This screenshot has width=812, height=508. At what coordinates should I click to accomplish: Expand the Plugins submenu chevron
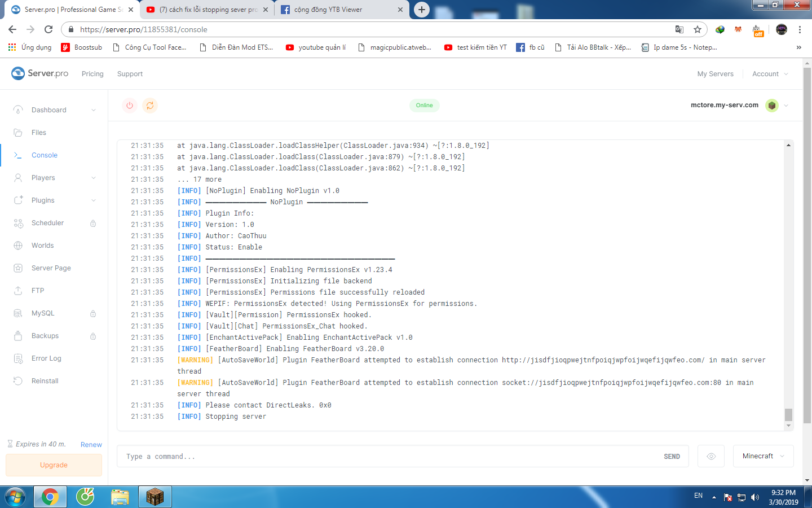tap(94, 200)
